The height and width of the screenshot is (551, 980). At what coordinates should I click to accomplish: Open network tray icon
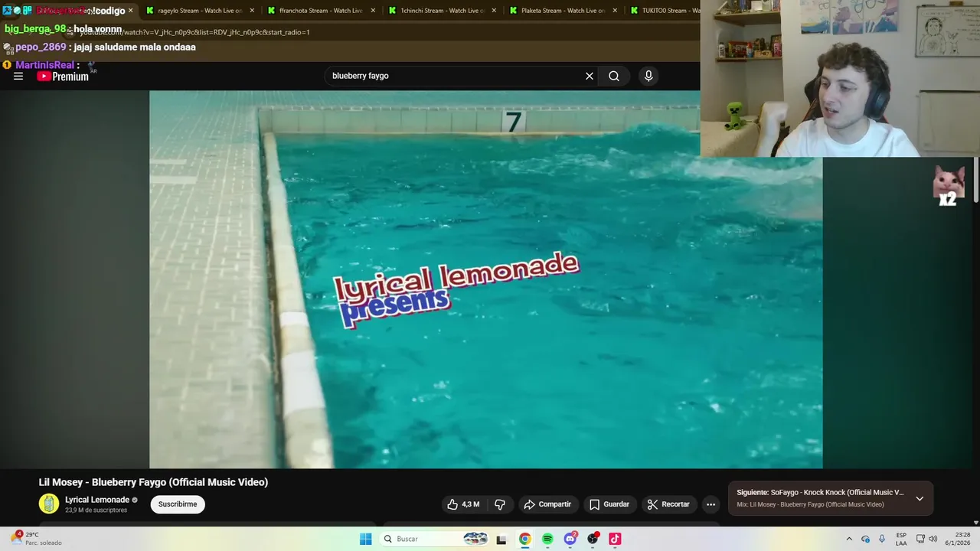coord(920,539)
